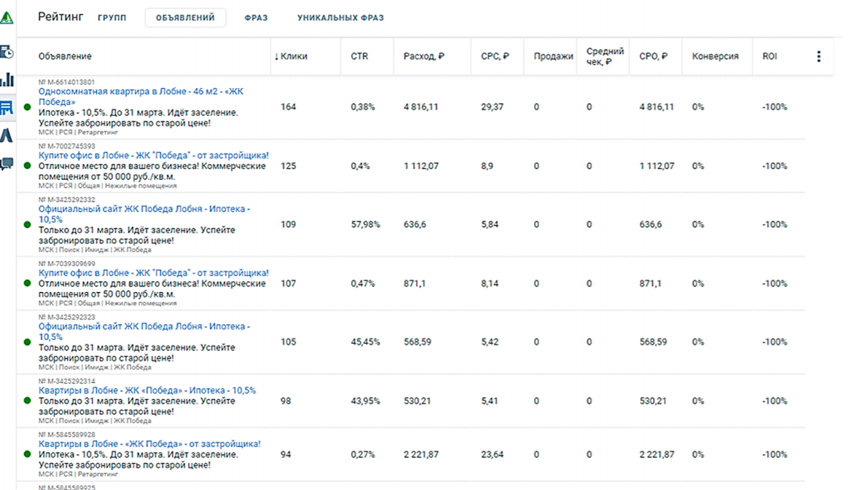Screen dimensions: 868x490
Task: Sort table by CTR column header
Action: (359, 56)
